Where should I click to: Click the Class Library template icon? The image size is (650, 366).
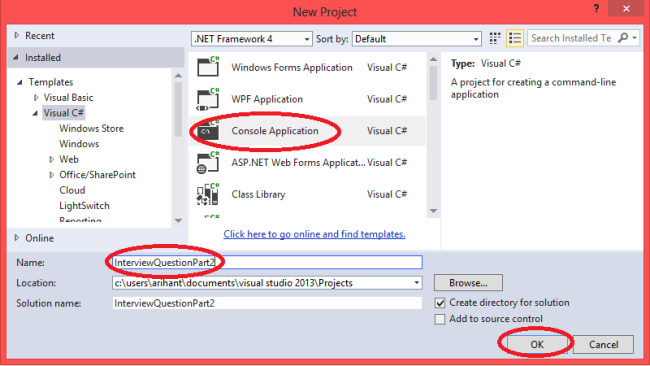(x=208, y=194)
